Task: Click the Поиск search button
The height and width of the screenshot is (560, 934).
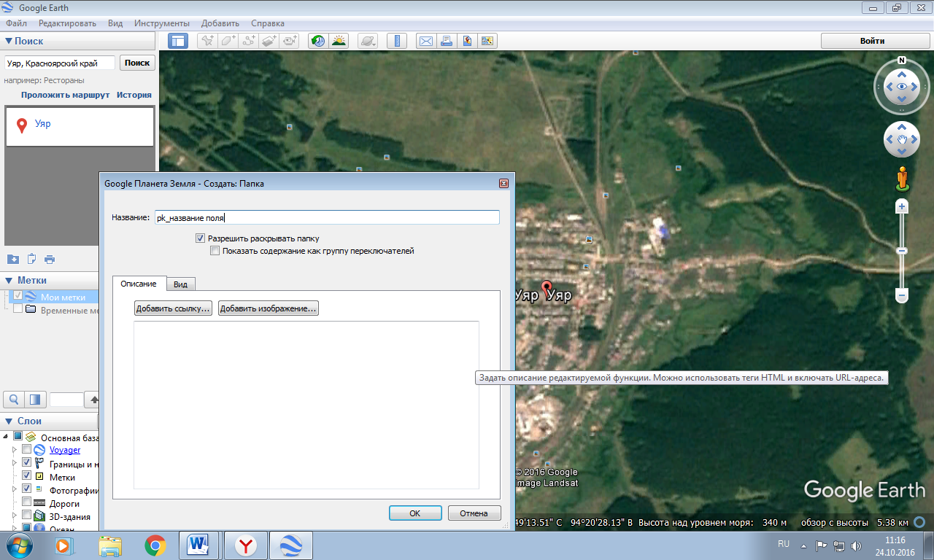Action: click(x=137, y=63)
